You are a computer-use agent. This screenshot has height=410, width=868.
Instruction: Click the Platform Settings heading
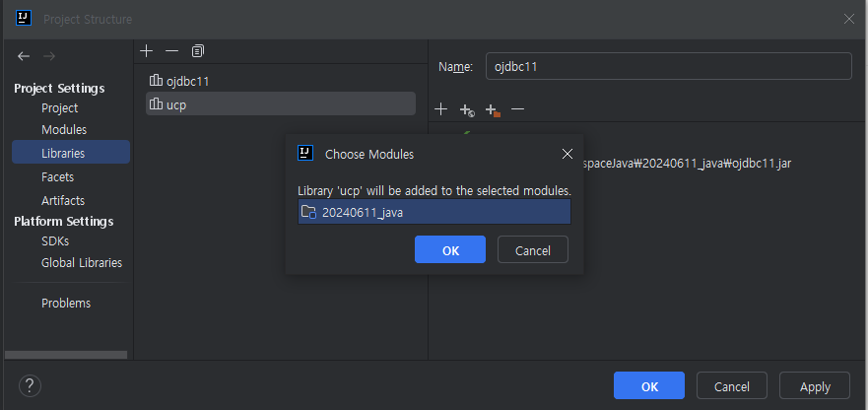coord(64,221)
